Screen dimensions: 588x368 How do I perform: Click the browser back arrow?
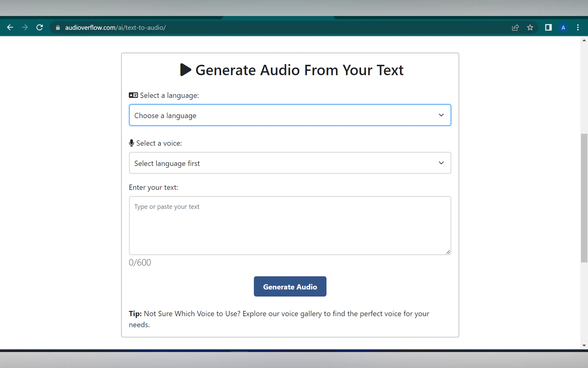(x=10, y=28)
